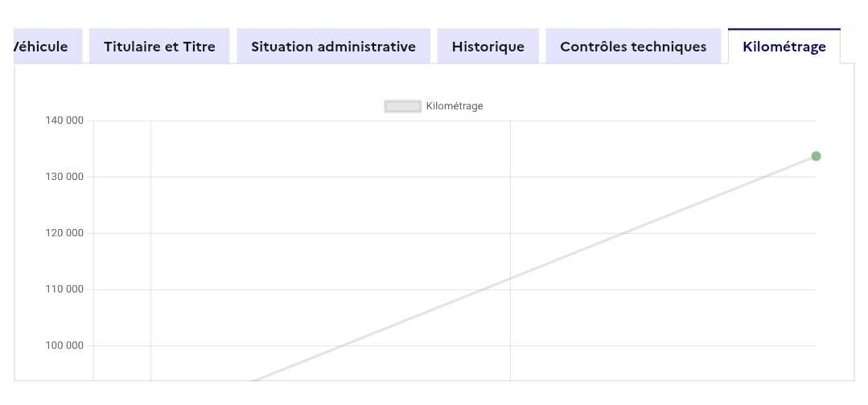Click the Kilométrage legend label text
This screenshot has width=868, height=405.
click(x=455, y=106)
